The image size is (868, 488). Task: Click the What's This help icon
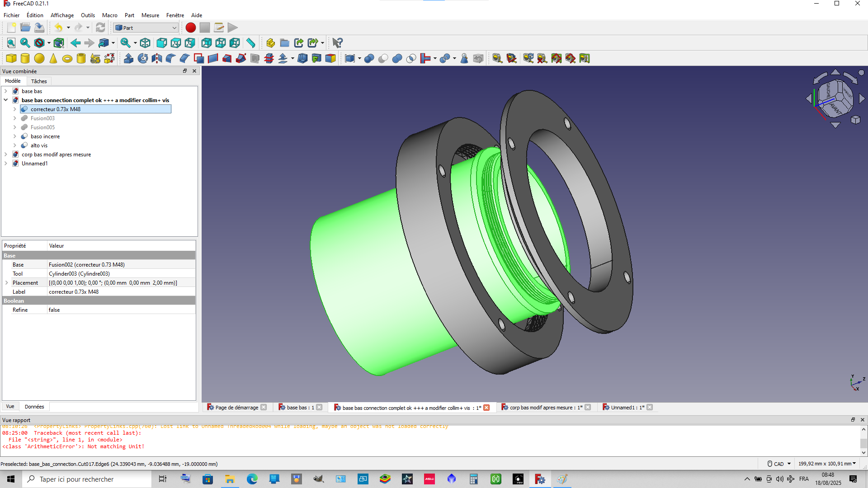click(x=337, y=43)
